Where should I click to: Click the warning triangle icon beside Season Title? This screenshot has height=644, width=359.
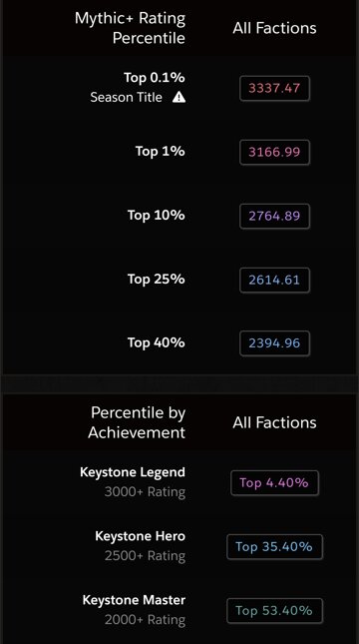point(179,97)
